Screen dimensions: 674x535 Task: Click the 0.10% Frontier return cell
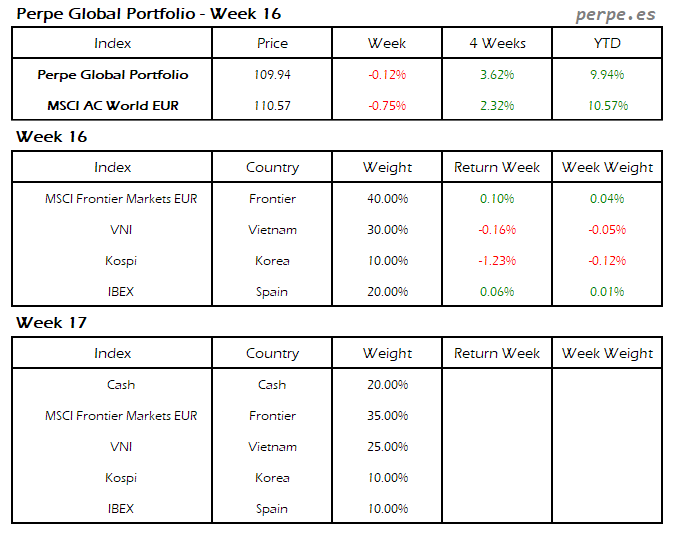pos(497,199)
